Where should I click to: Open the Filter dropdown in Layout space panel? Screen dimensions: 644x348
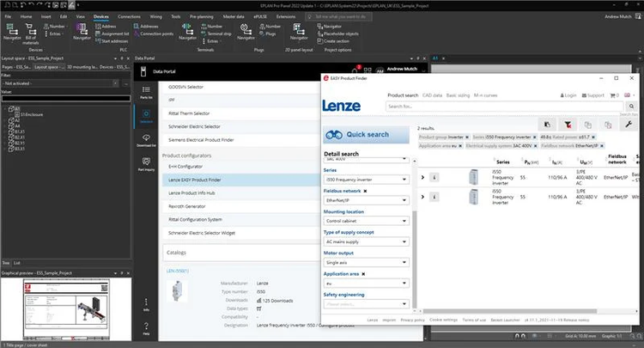tap(115, 83)
